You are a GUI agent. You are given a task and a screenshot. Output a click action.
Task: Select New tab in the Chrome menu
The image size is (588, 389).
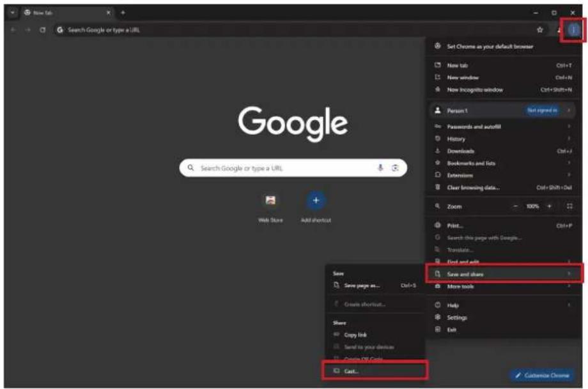(504, 65)
